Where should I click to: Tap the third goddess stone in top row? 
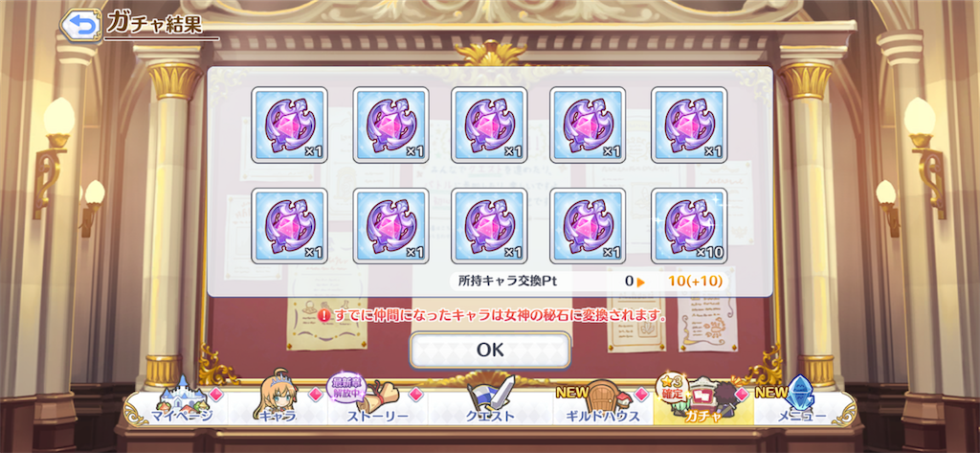[x=489, y=125]
